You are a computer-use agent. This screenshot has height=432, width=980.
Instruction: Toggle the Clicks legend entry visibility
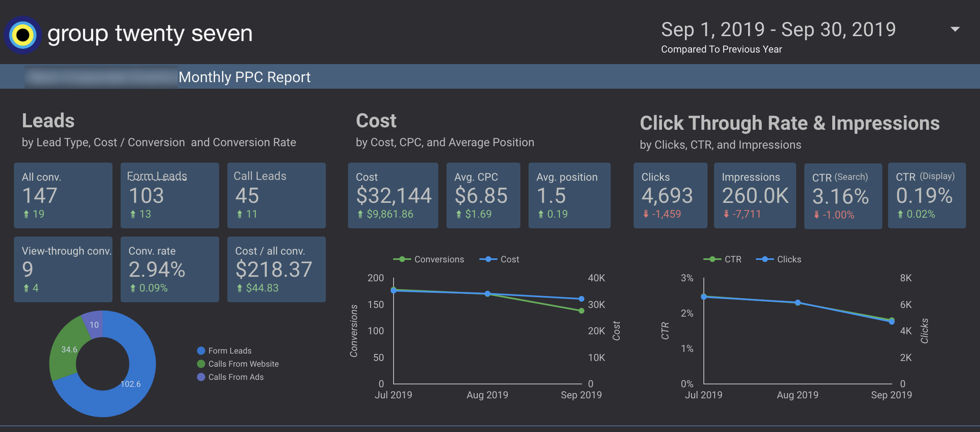coord(779,259)
